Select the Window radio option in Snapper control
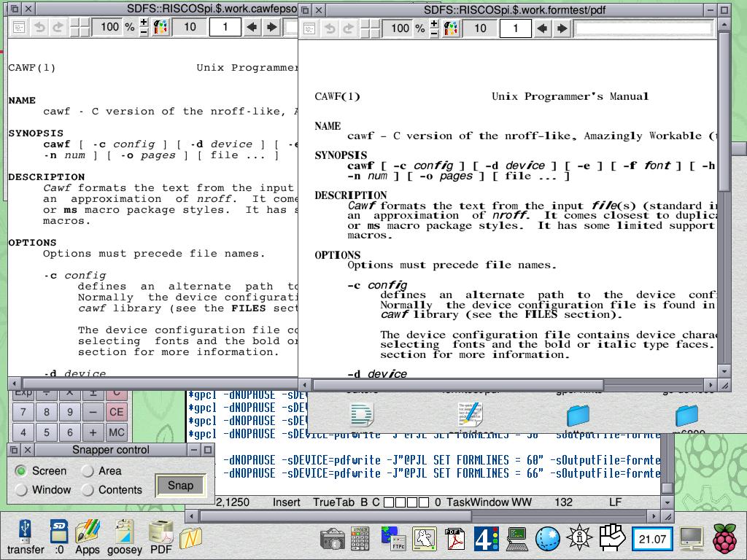 click(20, 489)
